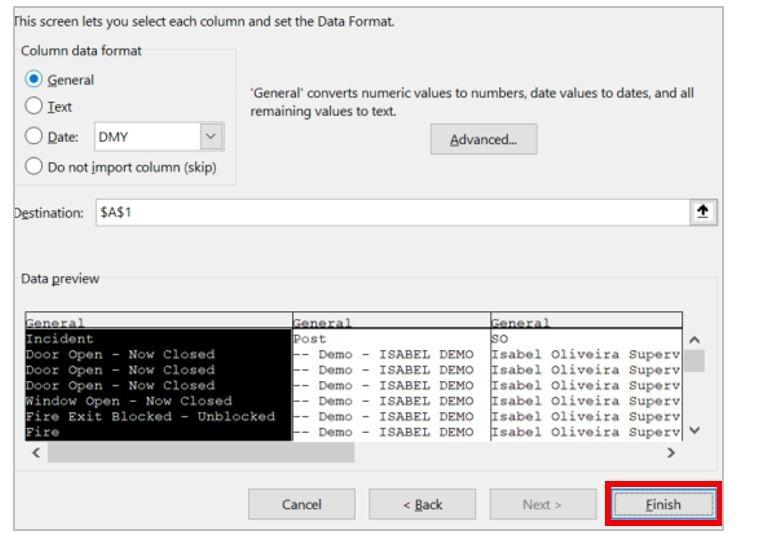
Task: Open the DMY date format dropdown
Action: tap(211, 136)
